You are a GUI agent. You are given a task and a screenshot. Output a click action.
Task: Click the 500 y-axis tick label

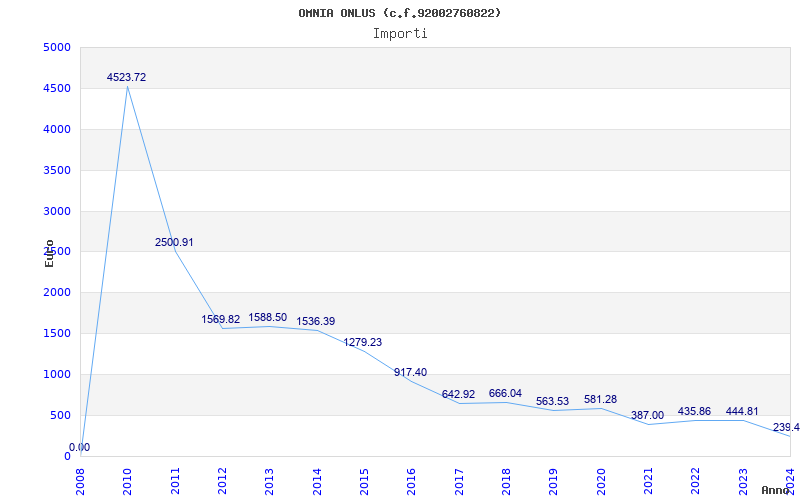60,415
